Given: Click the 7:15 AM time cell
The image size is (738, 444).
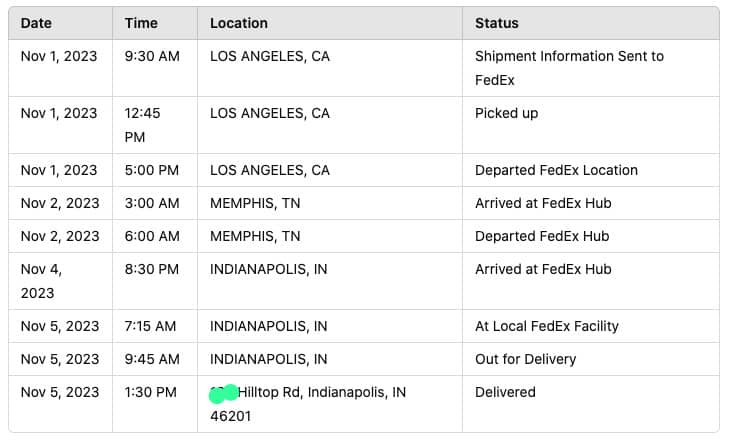Looking at the screenshot, I should pyautogui.click(x=151, y=326).
